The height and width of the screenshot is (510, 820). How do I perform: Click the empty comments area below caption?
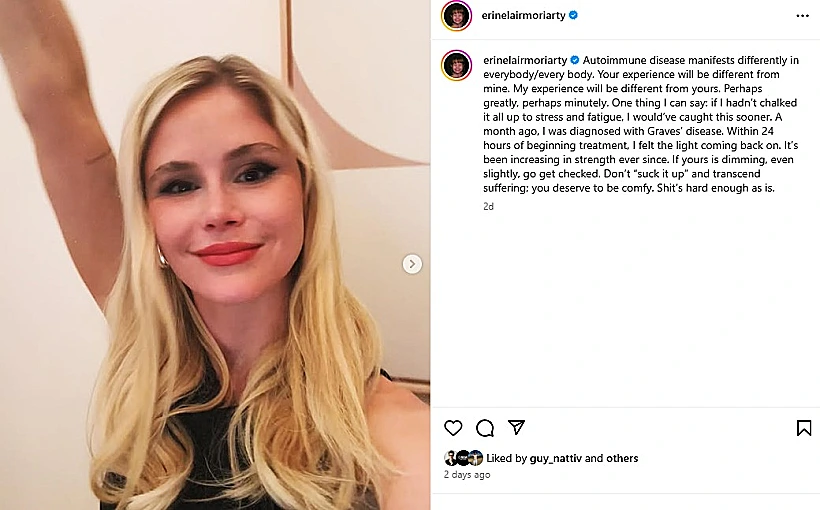pos(625,309)
